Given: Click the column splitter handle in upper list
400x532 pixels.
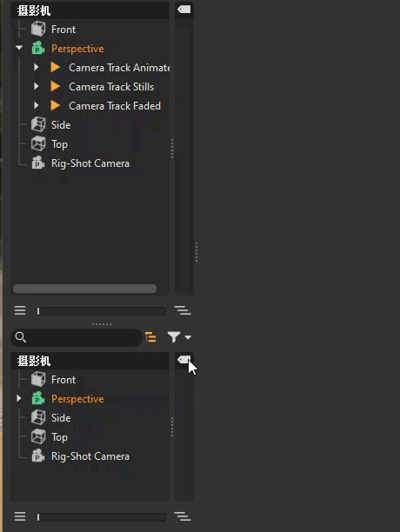Looking at the screenshot, I should [172, 149].
